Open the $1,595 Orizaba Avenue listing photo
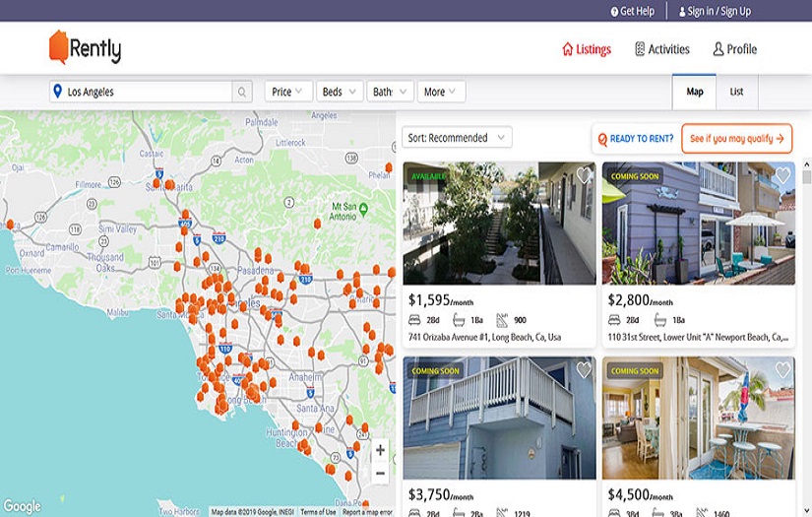The width and height of the screenshot is (812, 517). pyautogui.click(x=499, y=224)
